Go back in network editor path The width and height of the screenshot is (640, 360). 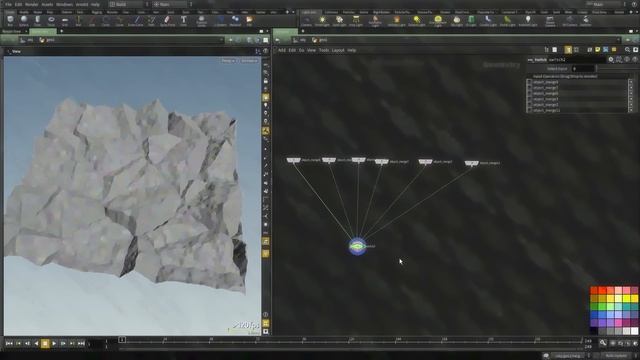coord(278,40)
